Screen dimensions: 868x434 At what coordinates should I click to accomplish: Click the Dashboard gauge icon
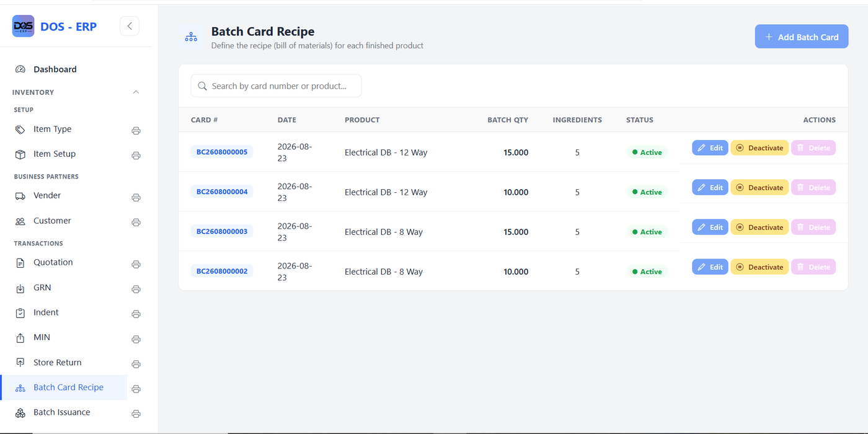[20, 69]
